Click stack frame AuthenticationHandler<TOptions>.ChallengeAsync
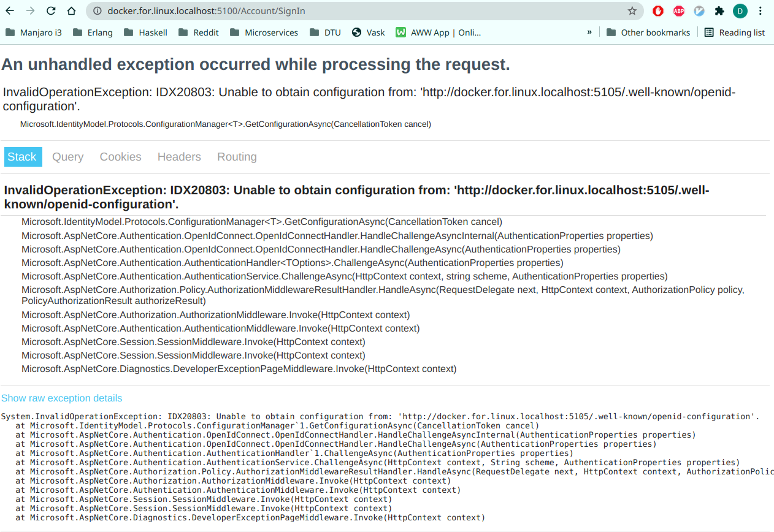The height and width of the screenshot is (532, 774). (292, 263)
